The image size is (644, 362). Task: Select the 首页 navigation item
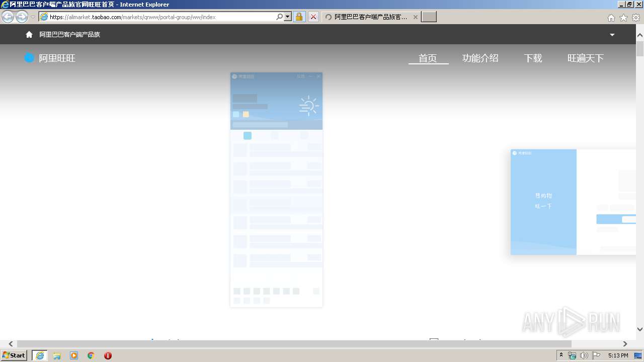[428, 58]
